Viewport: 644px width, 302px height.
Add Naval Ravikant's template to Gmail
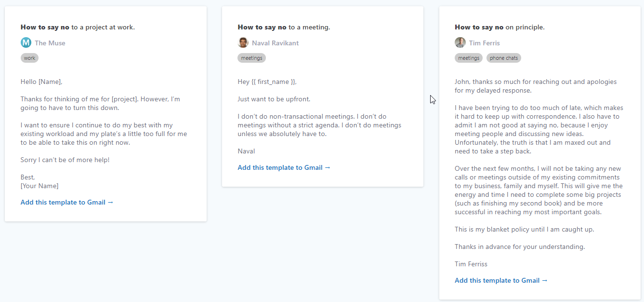coord(284,167)
